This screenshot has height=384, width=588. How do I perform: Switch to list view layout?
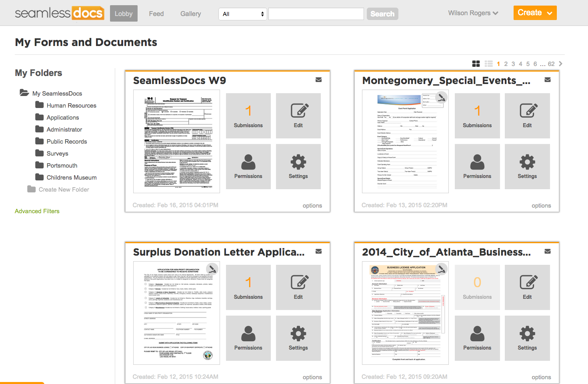(488, 63)
